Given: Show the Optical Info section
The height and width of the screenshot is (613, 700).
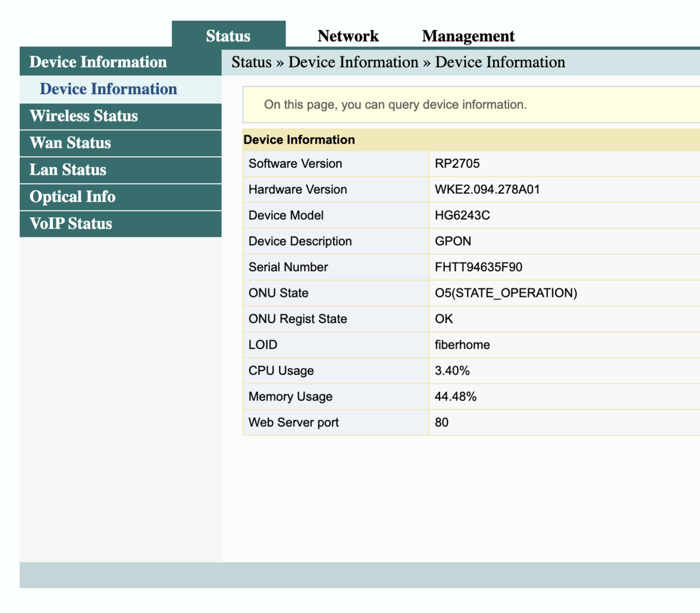Looking at the screenshot, I should pyautogui.click(x=72, y=197).
